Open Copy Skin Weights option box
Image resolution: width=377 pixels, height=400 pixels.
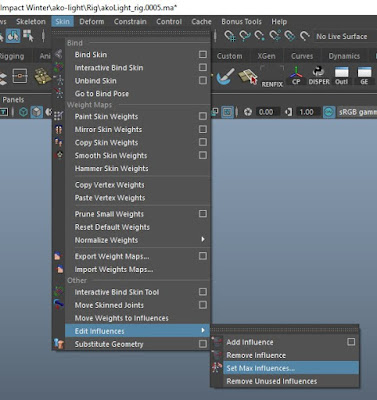point(203,142)
